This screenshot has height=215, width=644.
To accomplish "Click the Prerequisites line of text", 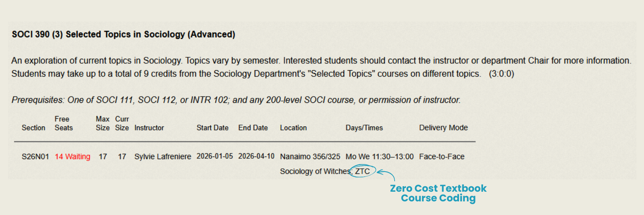I will coord(236,100).
